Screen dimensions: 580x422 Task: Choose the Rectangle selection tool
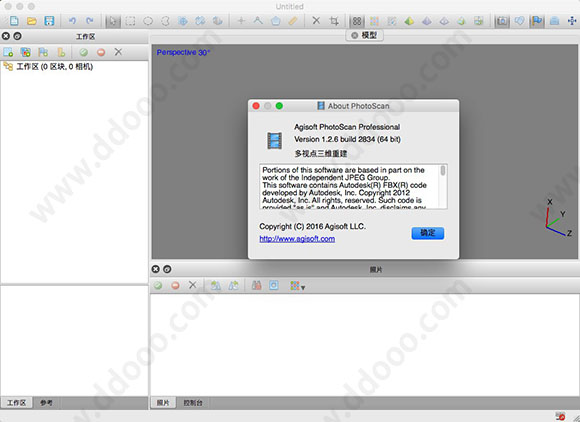(130, 21)
